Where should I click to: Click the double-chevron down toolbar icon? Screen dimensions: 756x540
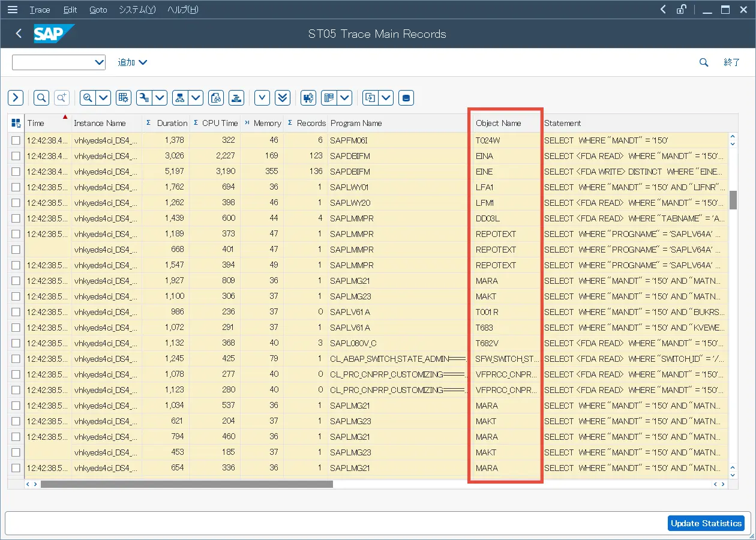click(283, 98)
